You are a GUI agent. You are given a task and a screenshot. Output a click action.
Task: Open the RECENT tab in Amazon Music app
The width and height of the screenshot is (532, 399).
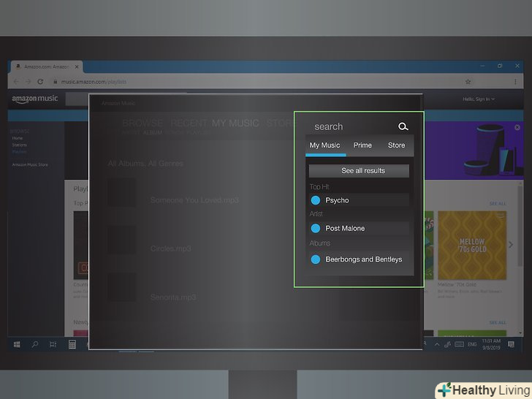coord(189,123)
